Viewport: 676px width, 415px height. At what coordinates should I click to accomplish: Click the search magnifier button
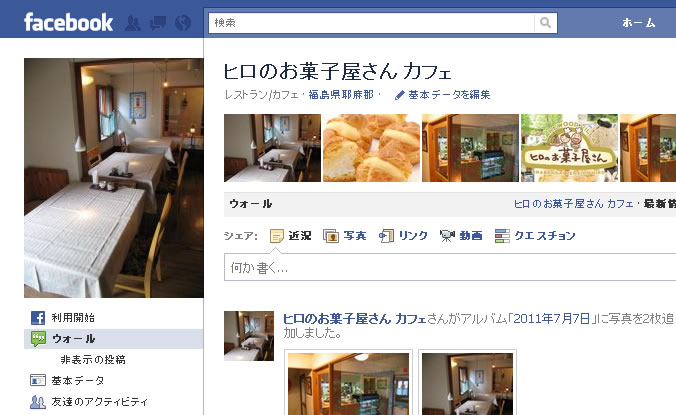[x=545, y=23]
